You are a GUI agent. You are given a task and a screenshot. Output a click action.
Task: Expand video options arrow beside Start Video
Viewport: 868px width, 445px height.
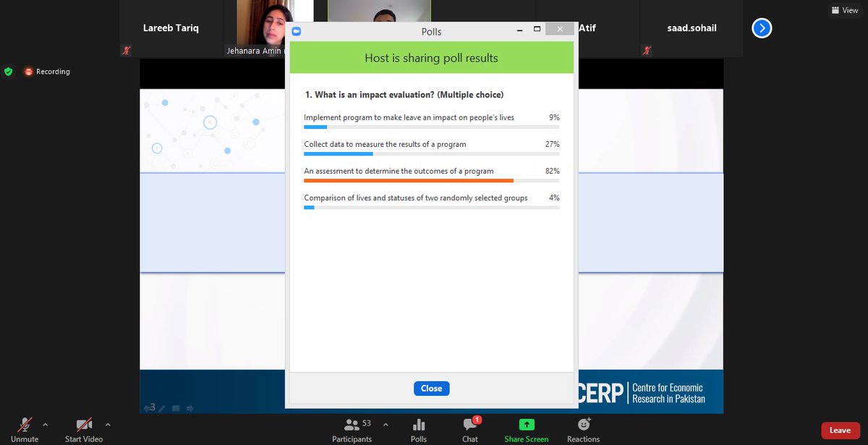coord(108,424)
